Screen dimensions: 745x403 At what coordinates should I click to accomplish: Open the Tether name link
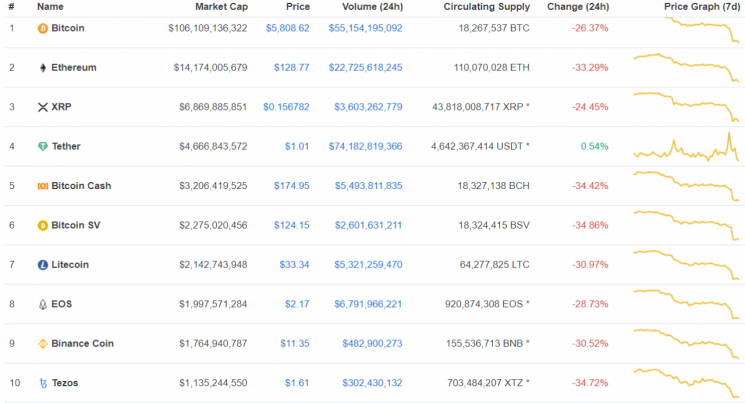pyautogui.click(x=66, y=146)
